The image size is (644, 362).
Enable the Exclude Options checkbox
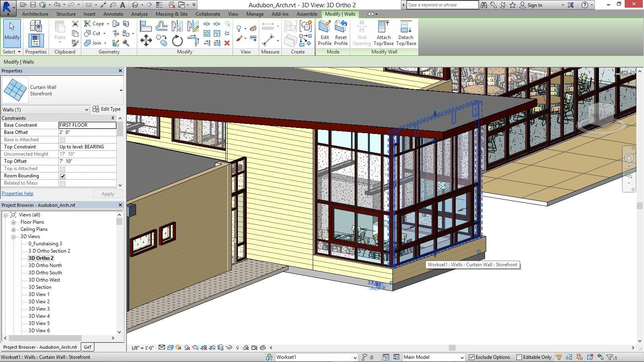[472, 357]
